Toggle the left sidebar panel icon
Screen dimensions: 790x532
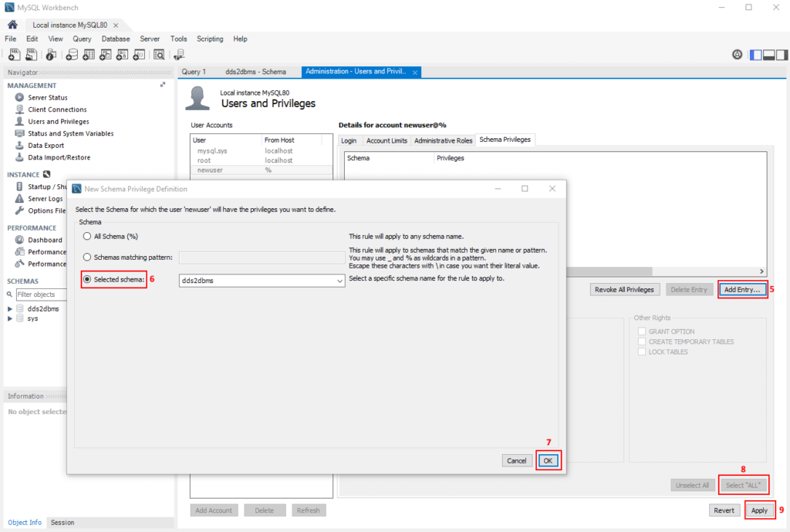756,55
